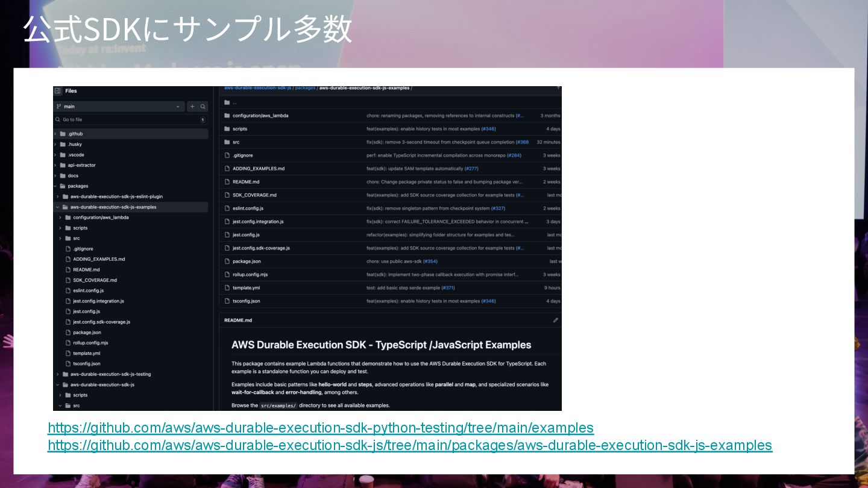Open pull request #284 link on .gitignore row
Screen dimensions: 868x488
pos(514,155)
